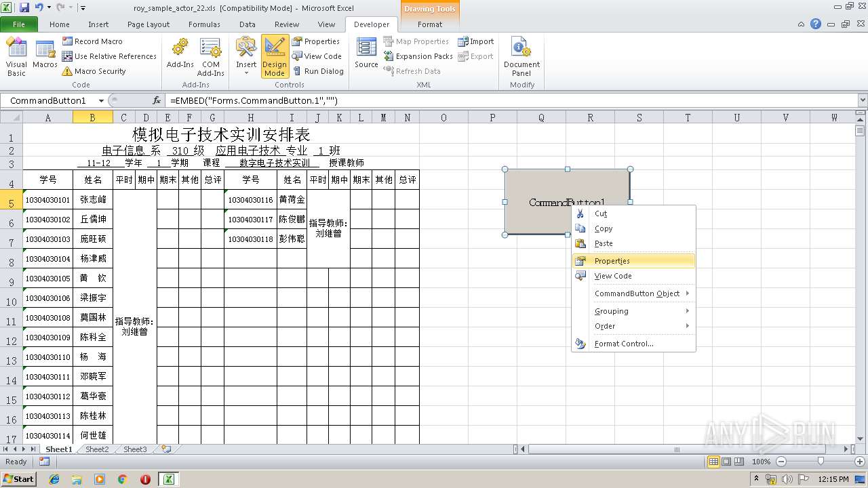Viewport: 868px width, 488px height.
Task: Expand the Insert controls dropdown
Action: pyautogui.click(x=246, y=57)
